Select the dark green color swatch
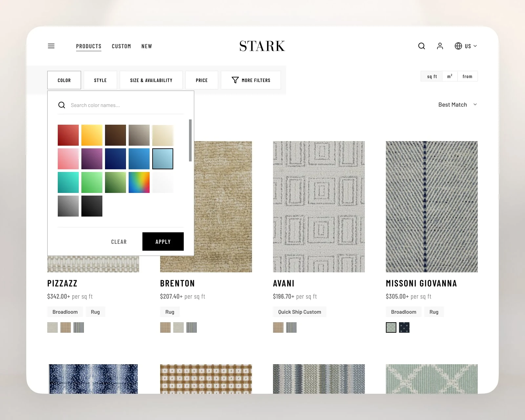Viewport: 525px width, 420px height. pos(115,182)
